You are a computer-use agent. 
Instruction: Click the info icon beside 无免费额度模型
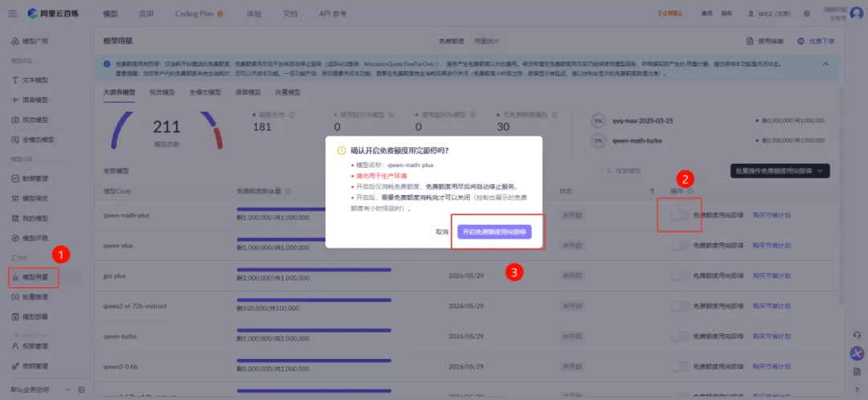tap(554, 115)
